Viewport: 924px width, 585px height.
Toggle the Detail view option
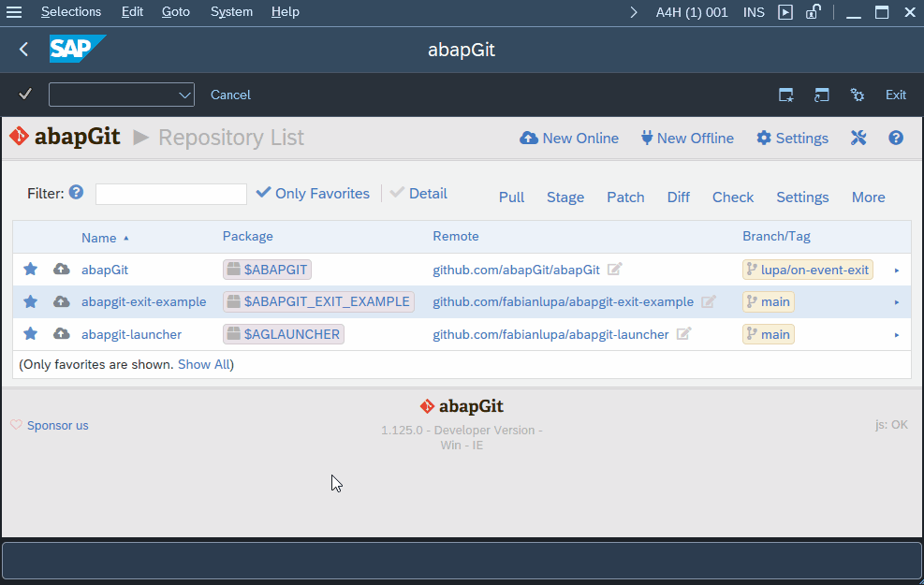418,194
